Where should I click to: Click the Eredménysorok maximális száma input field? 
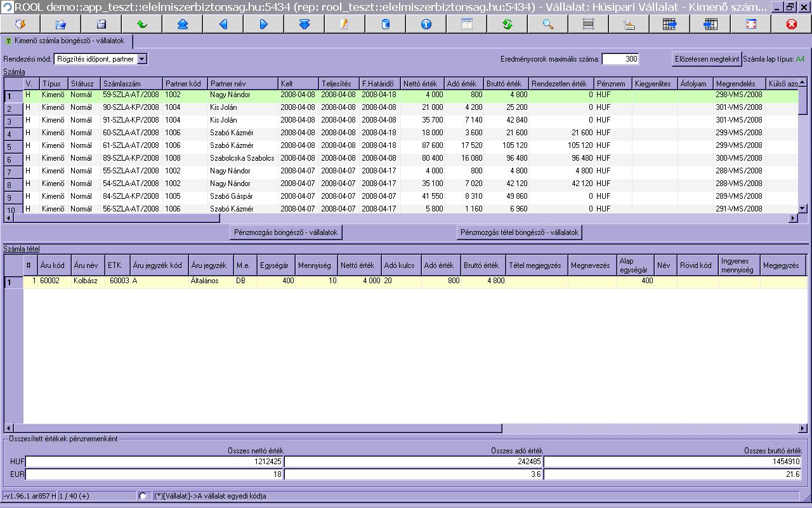point(620,59)
